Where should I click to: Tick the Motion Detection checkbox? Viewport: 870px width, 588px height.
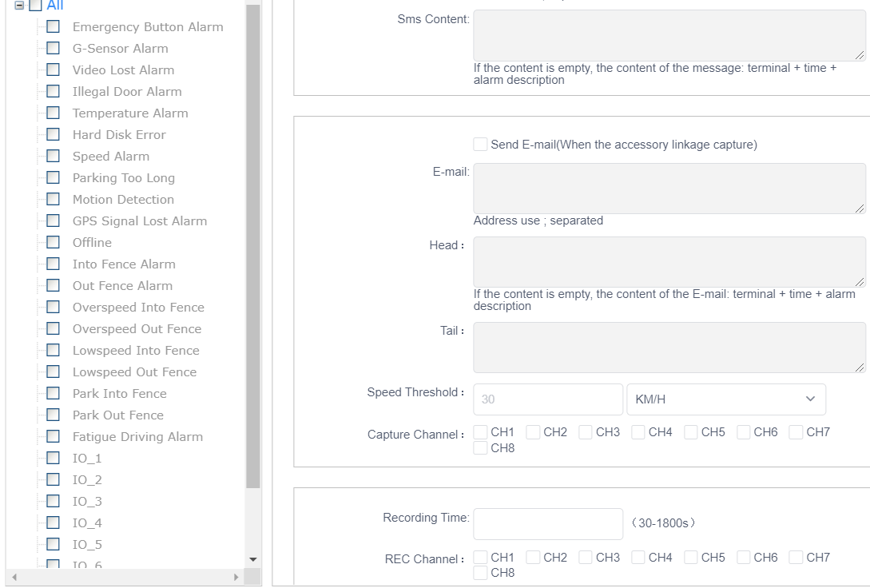pyautogui.click(x=54, y=199)
